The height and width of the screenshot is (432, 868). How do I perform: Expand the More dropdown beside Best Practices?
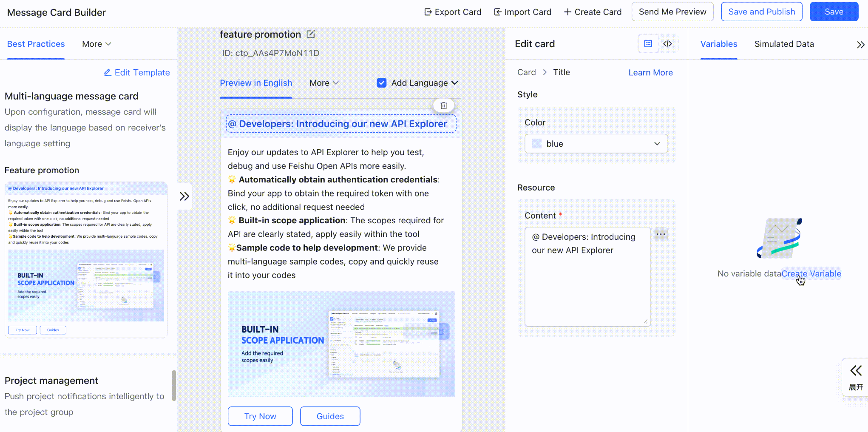click(x=96, y=44)
